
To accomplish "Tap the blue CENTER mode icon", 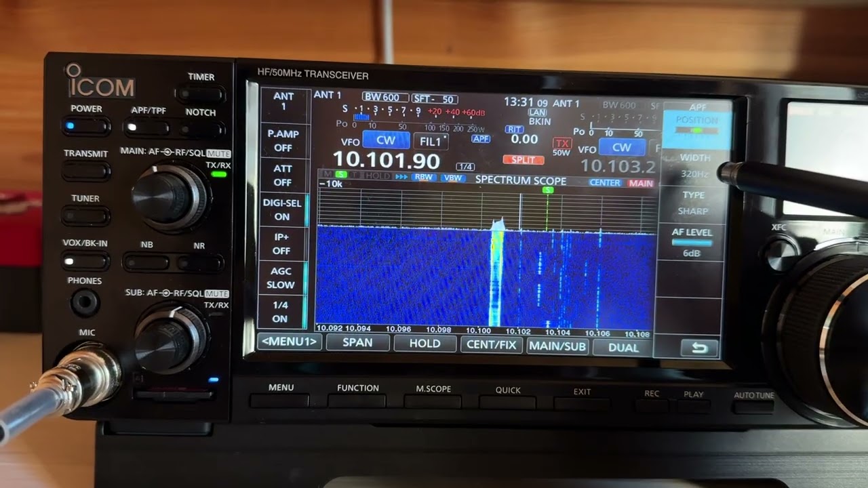I will coord(605,183).
